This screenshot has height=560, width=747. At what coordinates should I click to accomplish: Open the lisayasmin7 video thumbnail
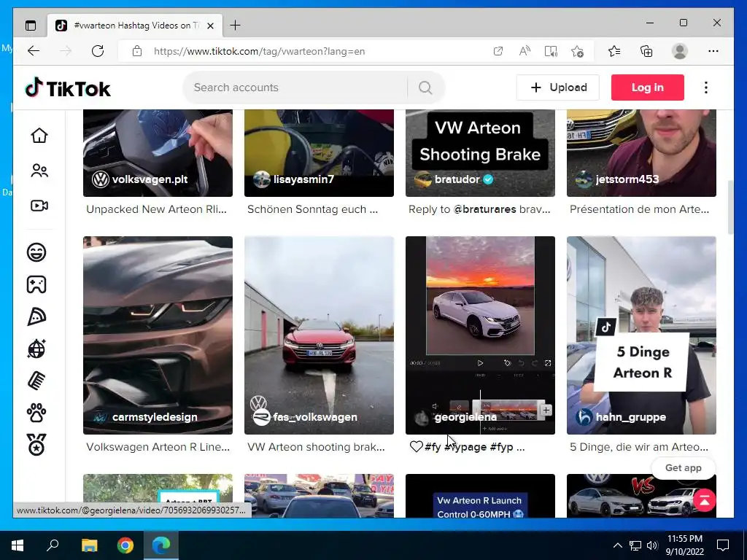[320, 152]
